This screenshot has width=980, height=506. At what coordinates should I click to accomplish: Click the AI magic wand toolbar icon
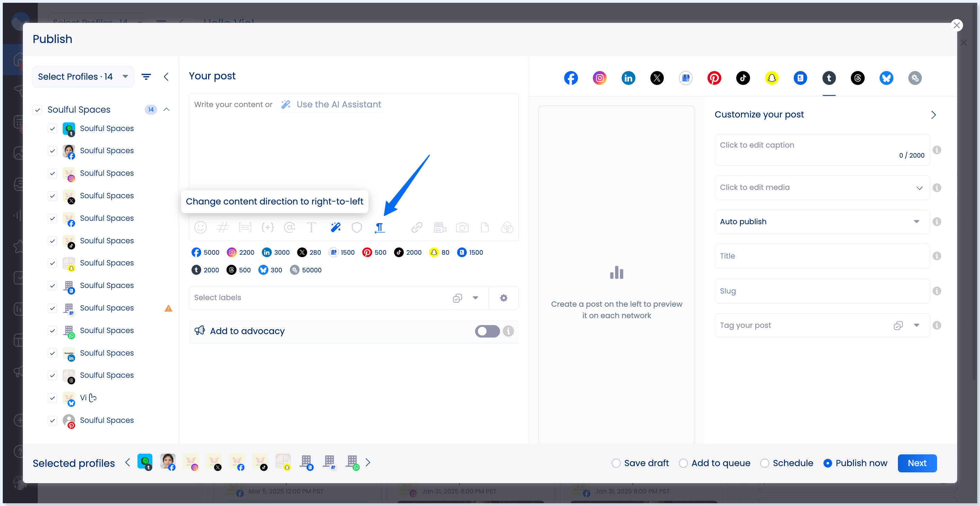336,227
